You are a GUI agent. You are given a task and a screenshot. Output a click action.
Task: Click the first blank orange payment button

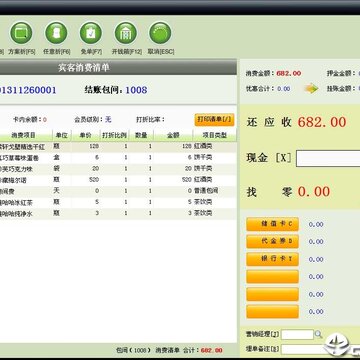[x=272, y=277]
